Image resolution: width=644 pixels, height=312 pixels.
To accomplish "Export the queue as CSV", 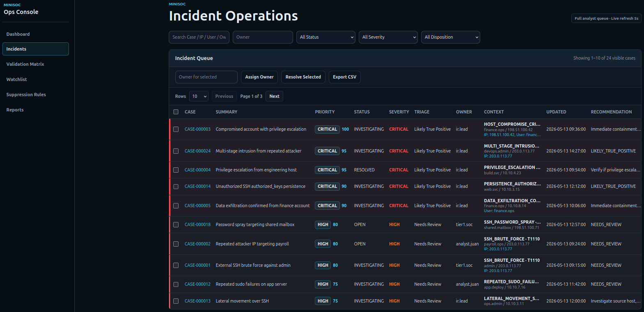I will pos(345,77).
